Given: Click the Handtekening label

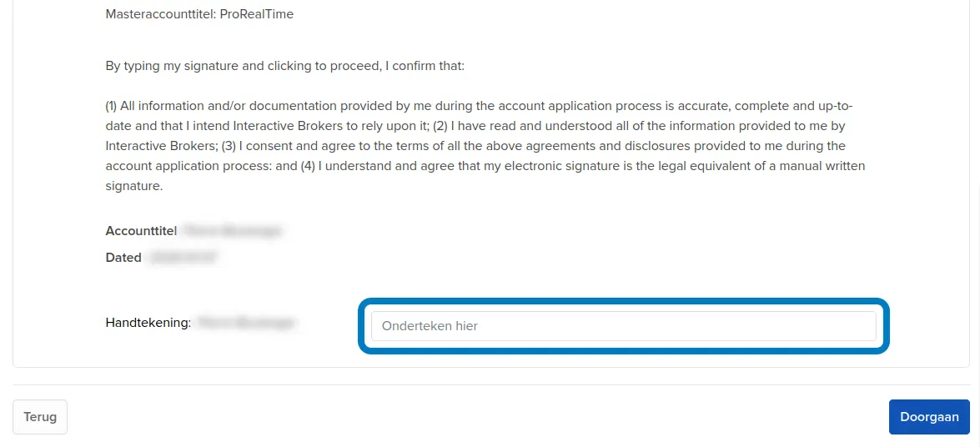Looking at the screenshot, I should [x=148, y=322].
